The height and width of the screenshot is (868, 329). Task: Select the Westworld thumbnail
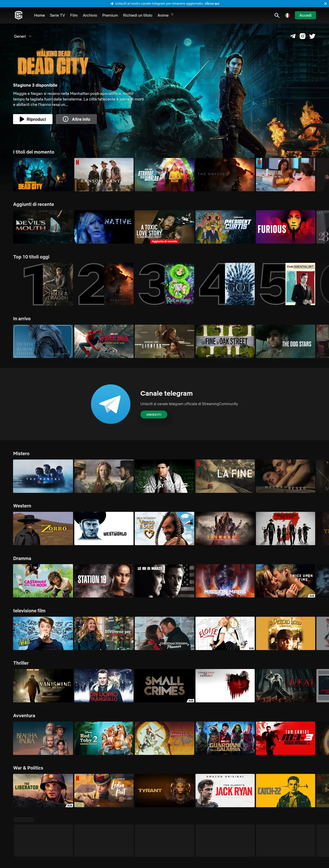(104, 528)
